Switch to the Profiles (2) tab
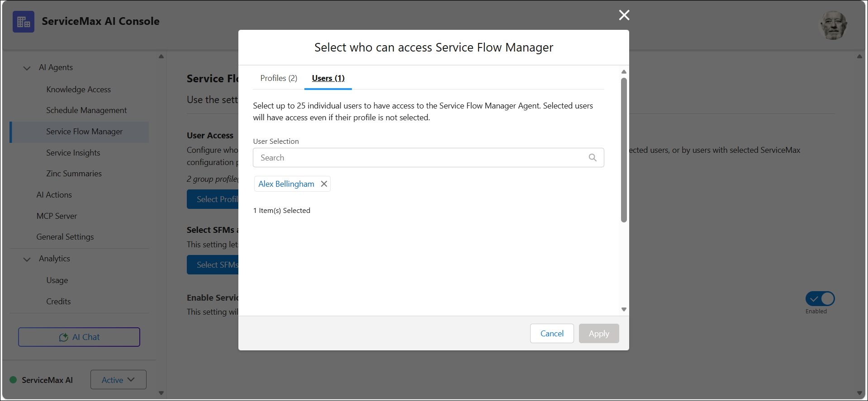 [279, 78]
